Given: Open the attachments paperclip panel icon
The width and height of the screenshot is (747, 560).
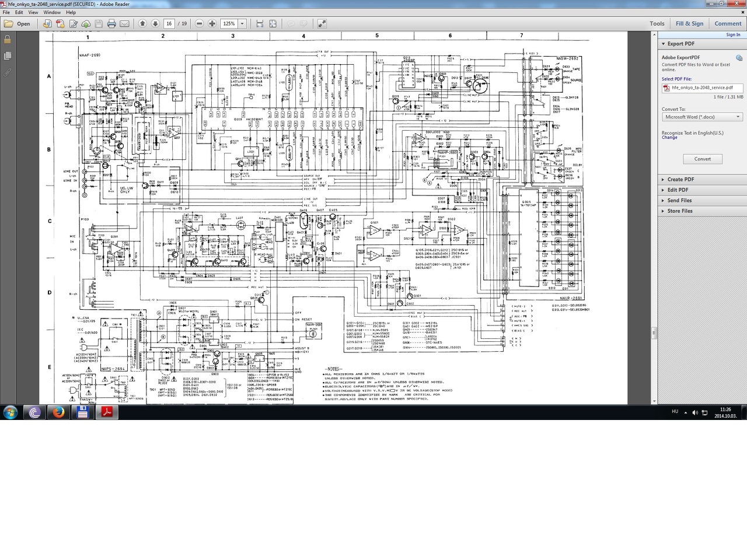Looking at the screenshot, I should click(7, 73).
